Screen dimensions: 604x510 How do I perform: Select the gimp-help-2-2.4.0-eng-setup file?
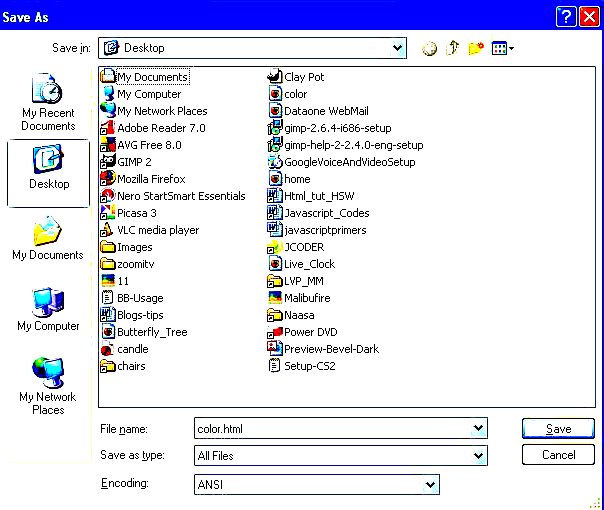click(x=346, y=145)
